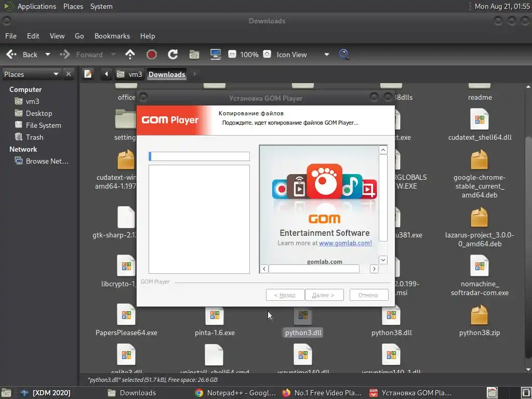Zoom in with the plus icon
Screen dimensions: 532x399
click(x=267, y=54)
